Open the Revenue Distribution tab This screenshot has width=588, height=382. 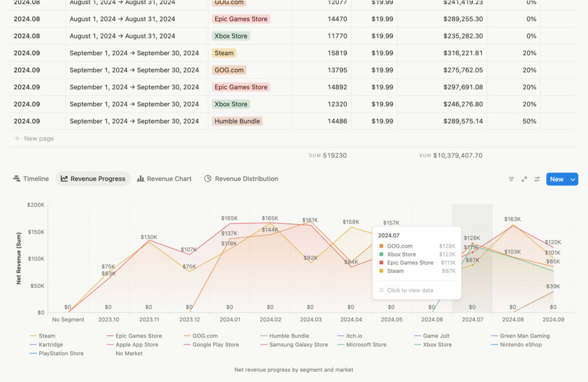pos(241,179)
